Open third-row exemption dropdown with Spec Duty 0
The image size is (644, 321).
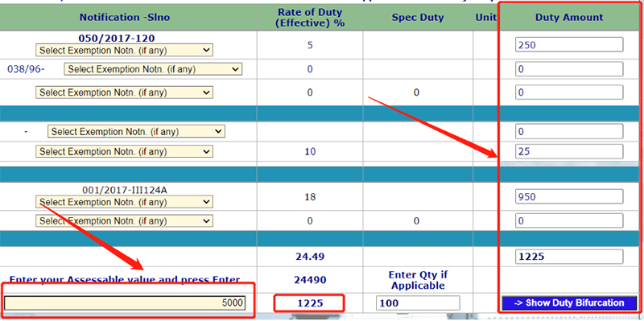(125, 93)
